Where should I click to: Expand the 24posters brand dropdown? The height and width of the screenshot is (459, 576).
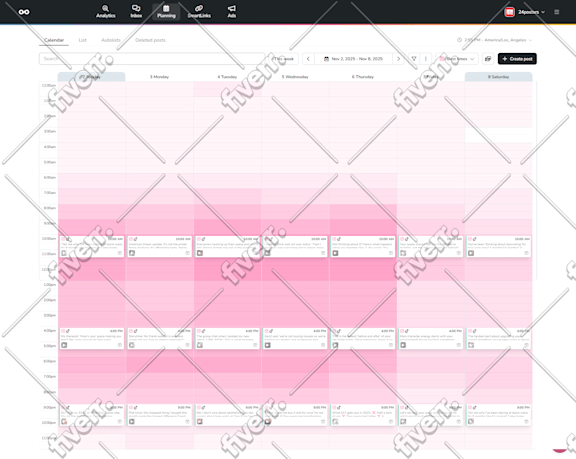pyautogui.click(x=531, y=12)
